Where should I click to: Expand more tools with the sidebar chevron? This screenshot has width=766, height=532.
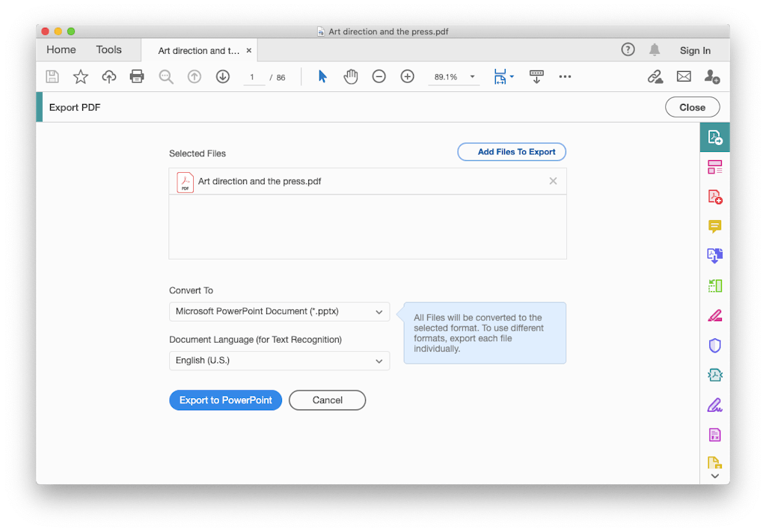click(714, 474)
